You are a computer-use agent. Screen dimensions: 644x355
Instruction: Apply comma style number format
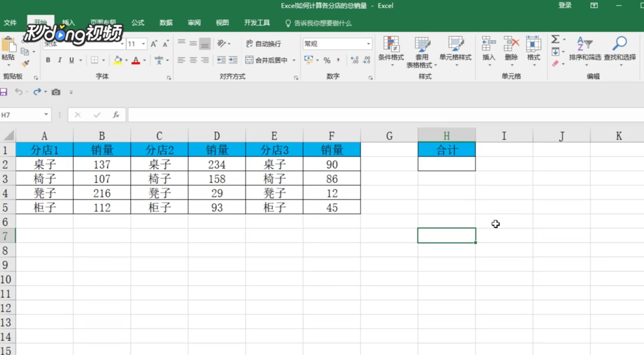pyautogui.click(x=338, y=60)
